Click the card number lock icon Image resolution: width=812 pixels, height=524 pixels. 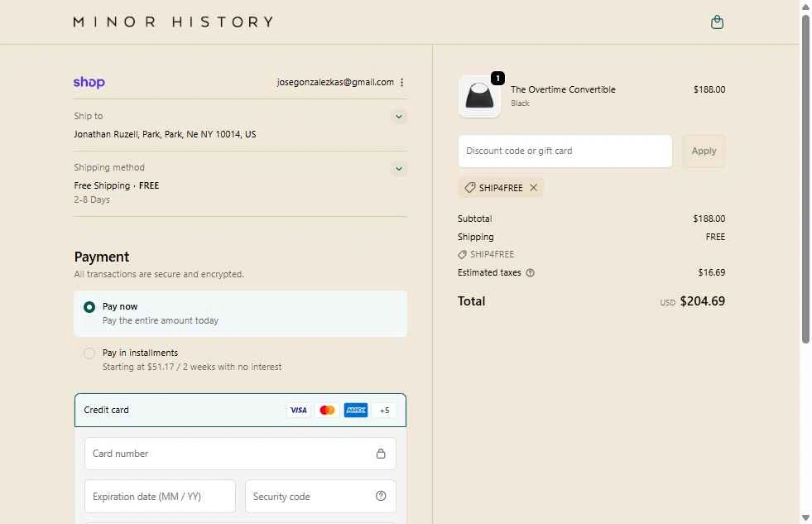tap(381, 454)
